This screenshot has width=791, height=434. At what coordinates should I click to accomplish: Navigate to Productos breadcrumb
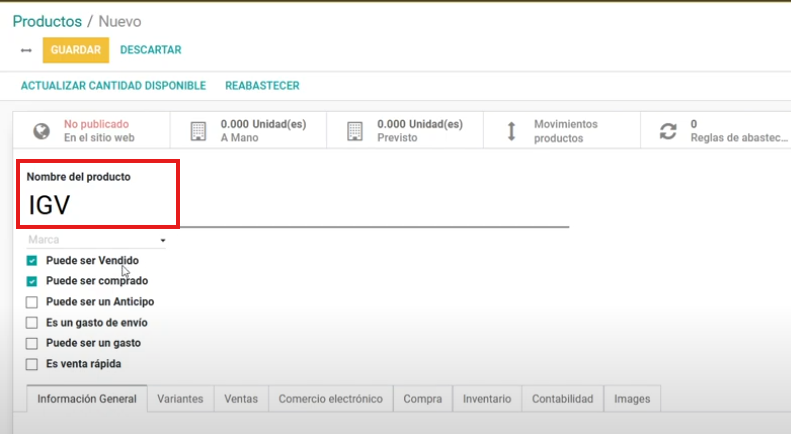coord(47,21)
